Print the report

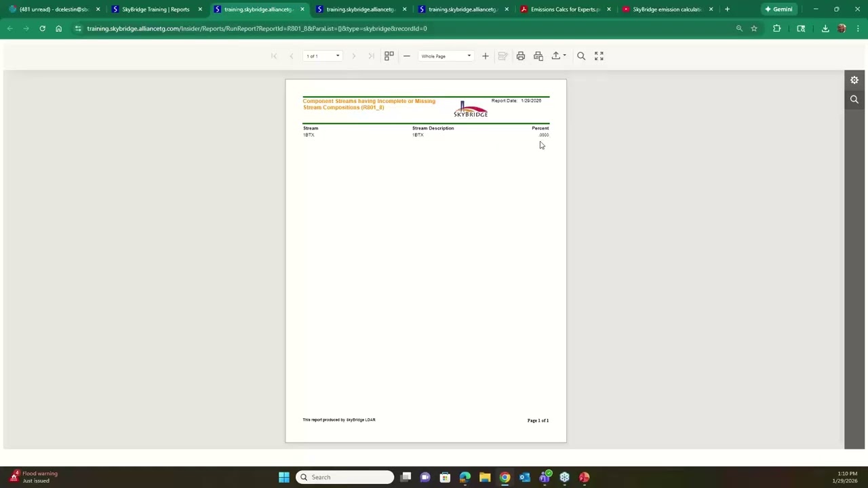[x=521, y=56]
